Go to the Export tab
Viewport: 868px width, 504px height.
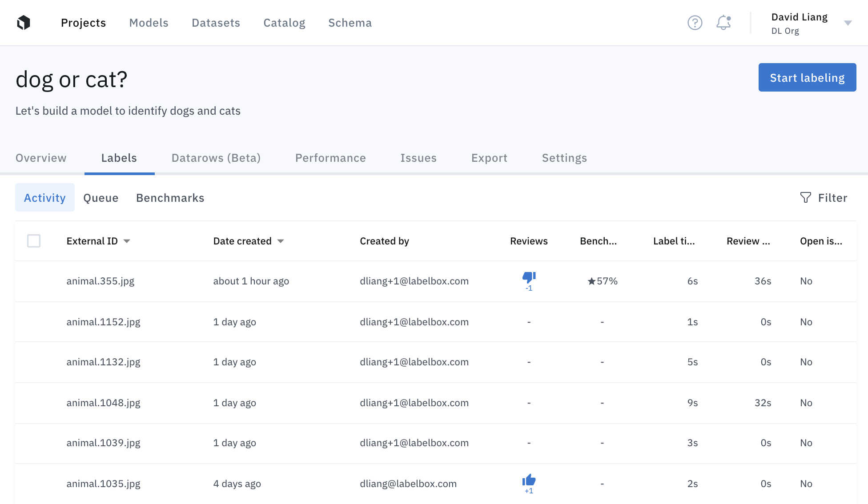pyautogui.click(x=489, y=158)
